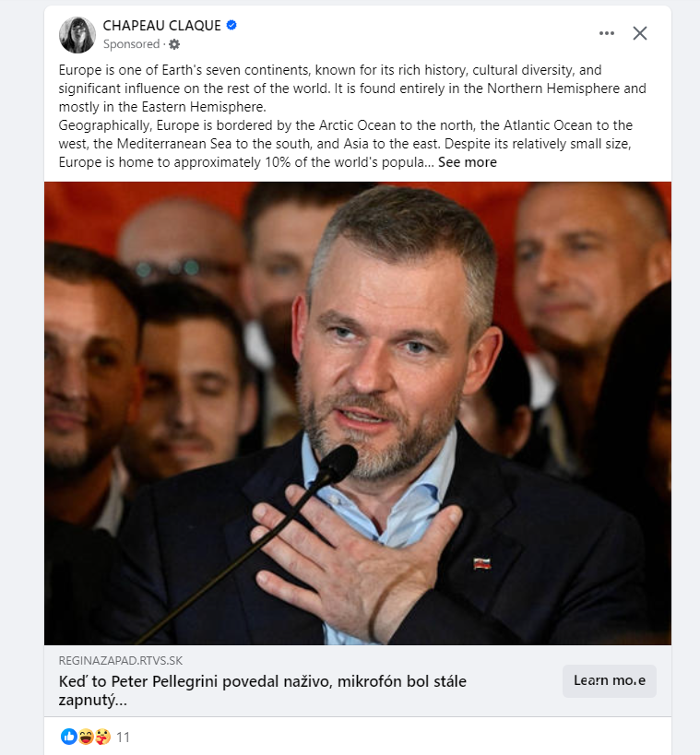This screenshot has height=755, width=700.
Task: Open the REGINAZAPAD.RTVS.SK domain link
Action: coord(121,661)
